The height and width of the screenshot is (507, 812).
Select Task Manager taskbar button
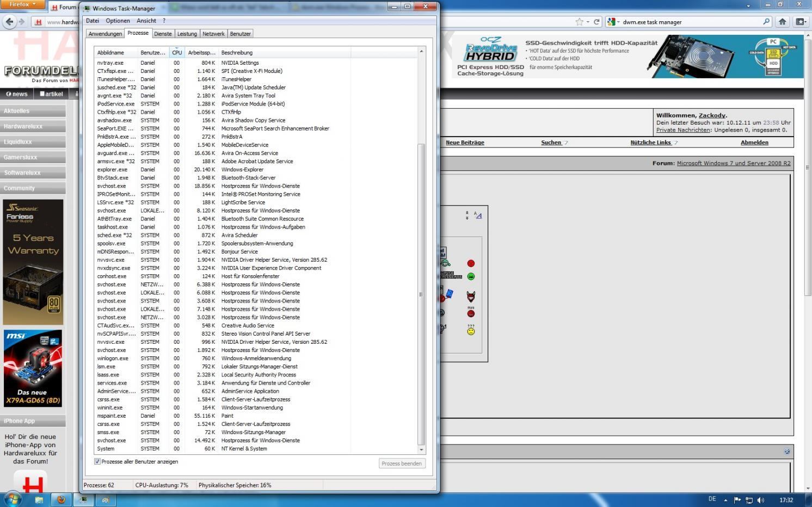click(83, 499)
